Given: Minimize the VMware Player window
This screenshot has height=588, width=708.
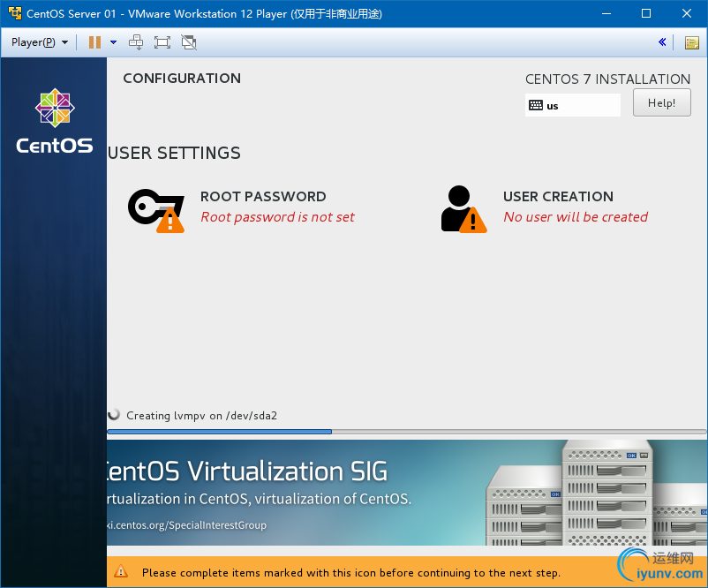Looking at the screenshot, I should coord(606,13).
